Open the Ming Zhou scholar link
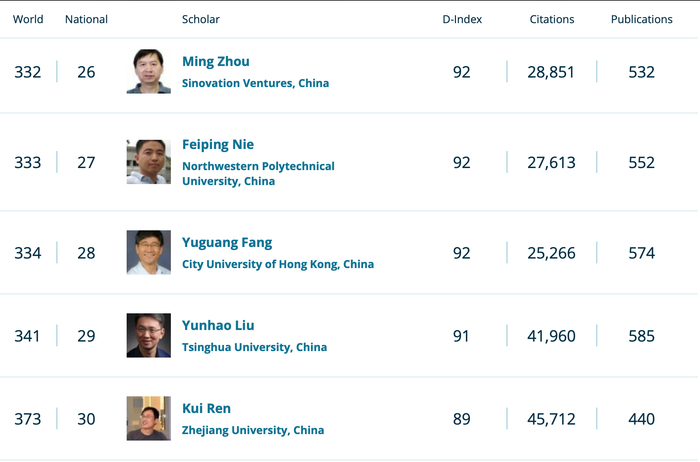This screenshot has height=462, width=700. (216, 62)
